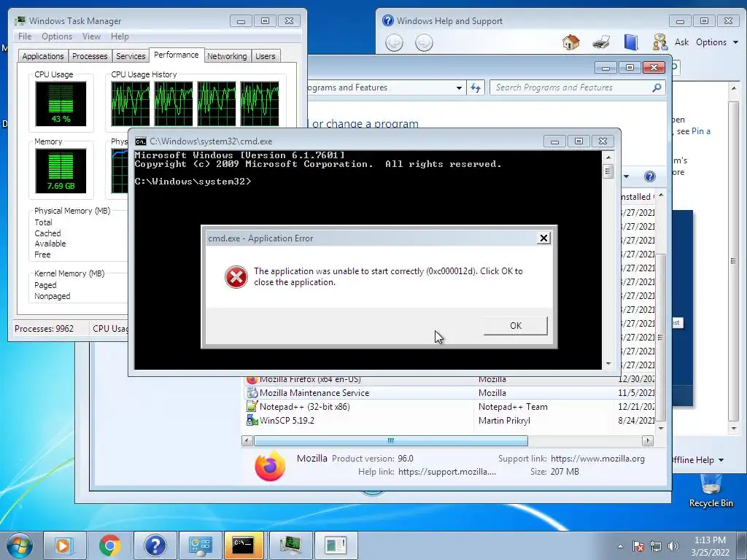Select Mozilla Maintenance Service row
Viewport: 747px width, 560px height.
click(x=449, y=393)
